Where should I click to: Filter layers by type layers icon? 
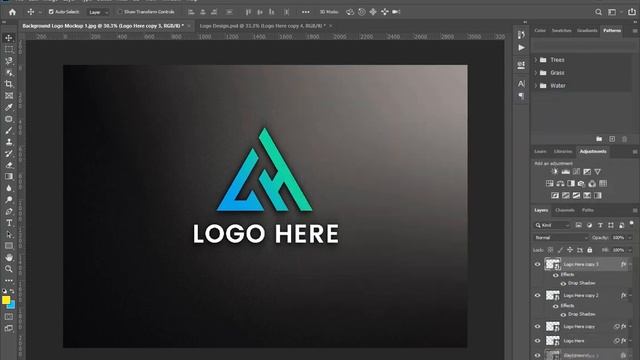point(600,225)
